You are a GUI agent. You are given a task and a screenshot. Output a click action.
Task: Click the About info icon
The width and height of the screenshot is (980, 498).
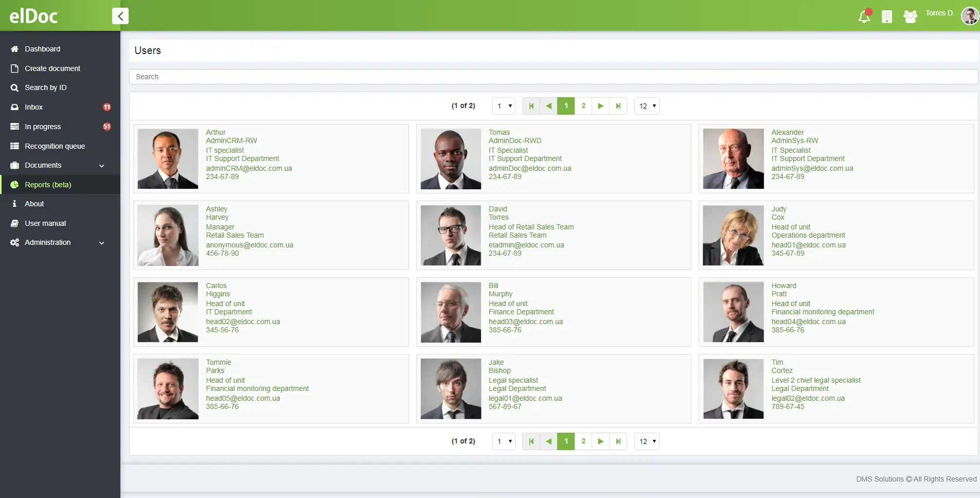coord(14,204)
